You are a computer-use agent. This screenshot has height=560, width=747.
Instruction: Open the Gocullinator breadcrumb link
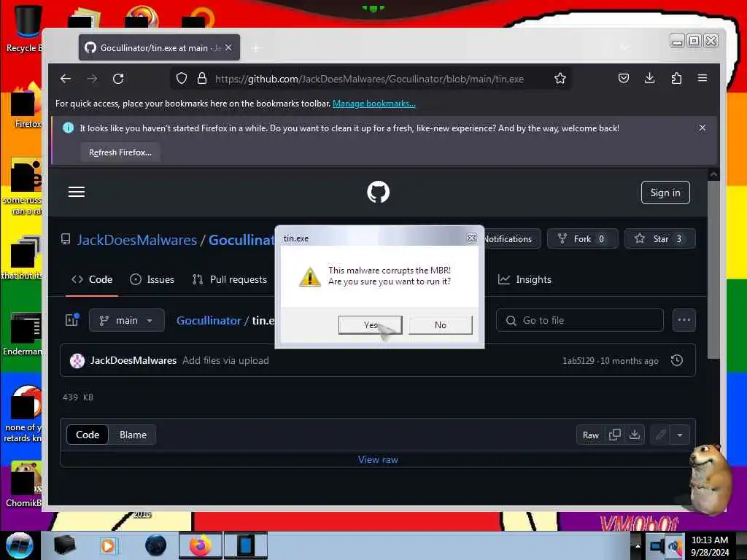tap(209, 321)
